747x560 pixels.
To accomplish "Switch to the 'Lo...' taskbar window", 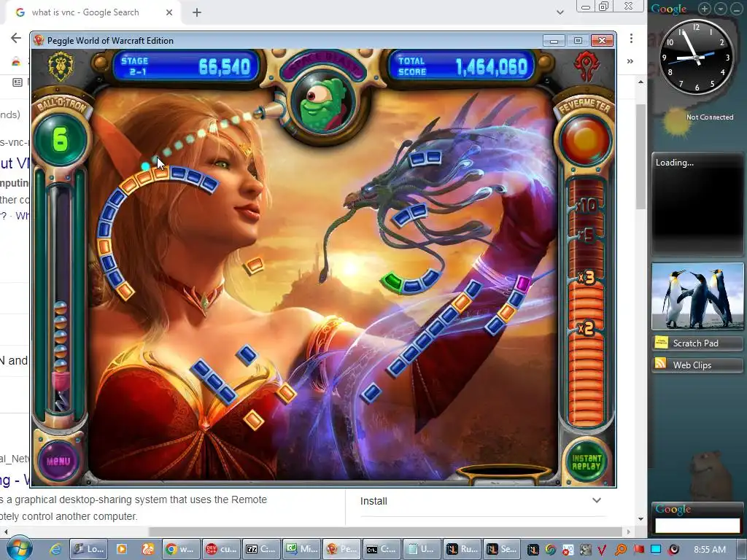I will click(x=89, y=549).
